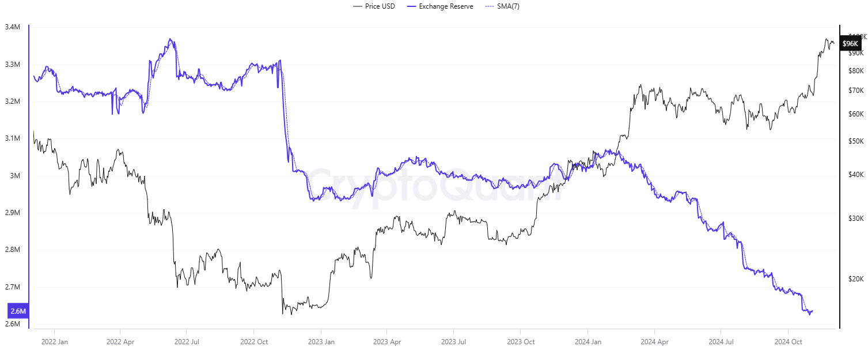The height and width of the screenshot is (350, 868).
Task: Click the $50K right axis label
Action: coord(852,141)
